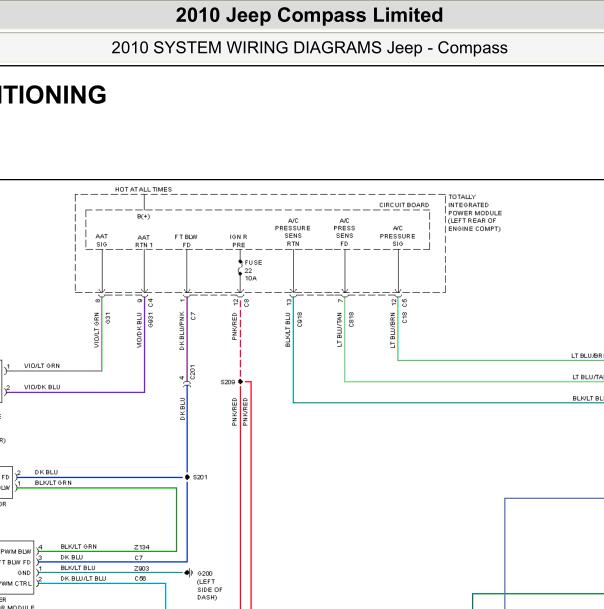Image resolution: width=604 pixels, height=609 pixels.
Task: Click the "FT BLW FD" label in circuit board
Action: pos(186,241)
